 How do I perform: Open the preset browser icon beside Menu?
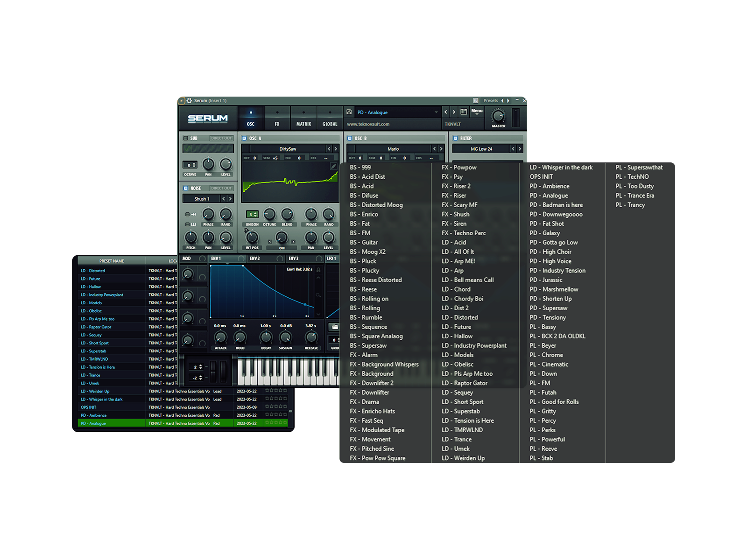tap(464, 112)
